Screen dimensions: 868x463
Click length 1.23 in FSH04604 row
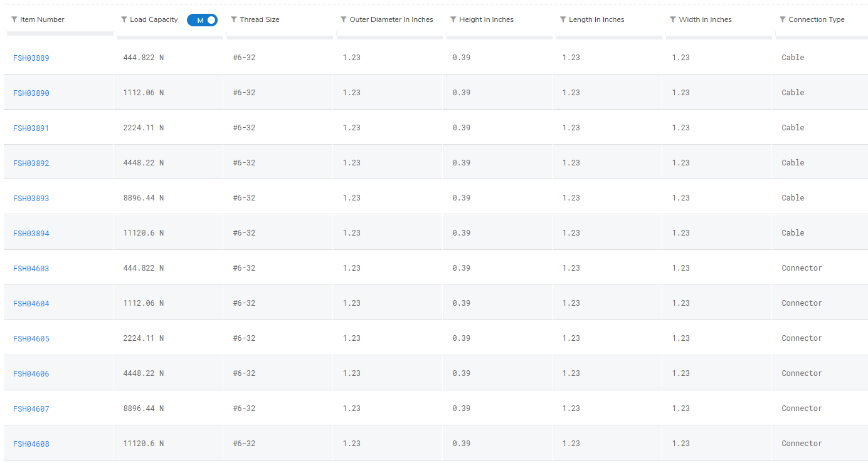pyautogui.click(x=571, y=303)
